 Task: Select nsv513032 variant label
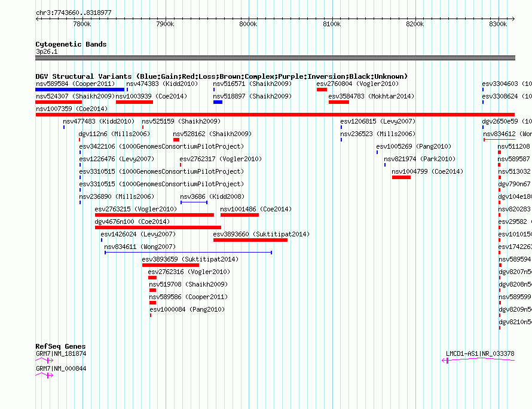[514, 171]
